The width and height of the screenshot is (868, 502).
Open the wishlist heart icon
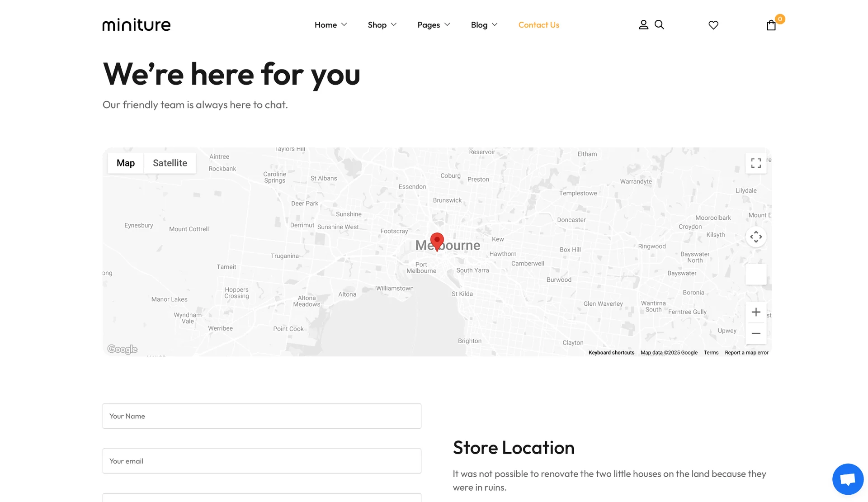click(713, 25)
